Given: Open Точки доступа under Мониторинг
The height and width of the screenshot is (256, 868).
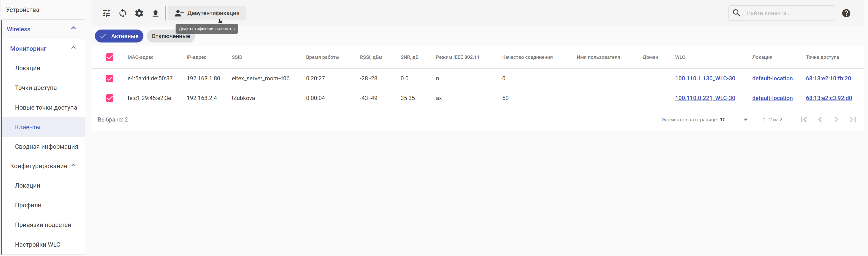Looking at the screenshot, I should coord(36,88).
